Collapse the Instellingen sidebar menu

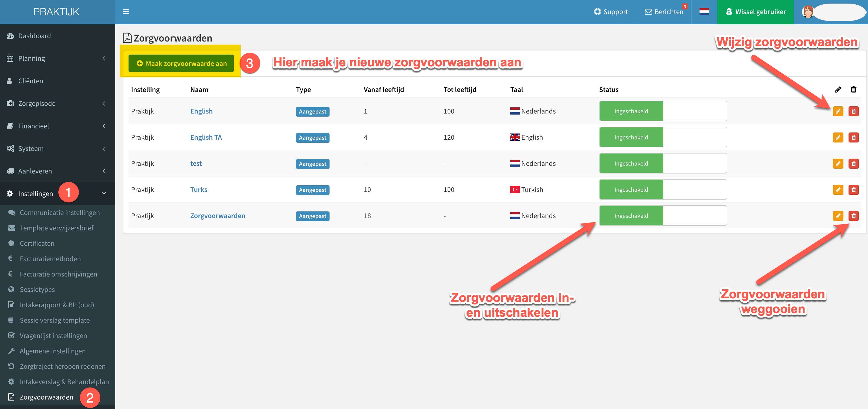coord(57,193)
